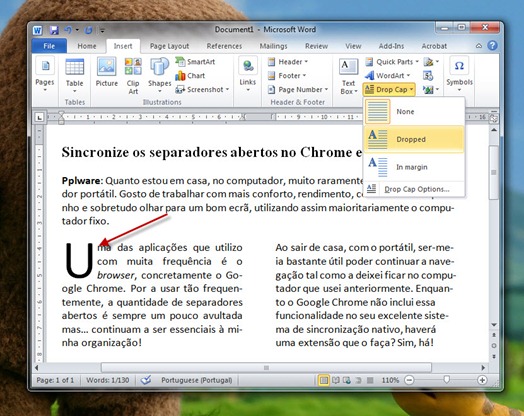Click the Date & Time icon
The width and height of the screenshot is (524, 416).
428,76
